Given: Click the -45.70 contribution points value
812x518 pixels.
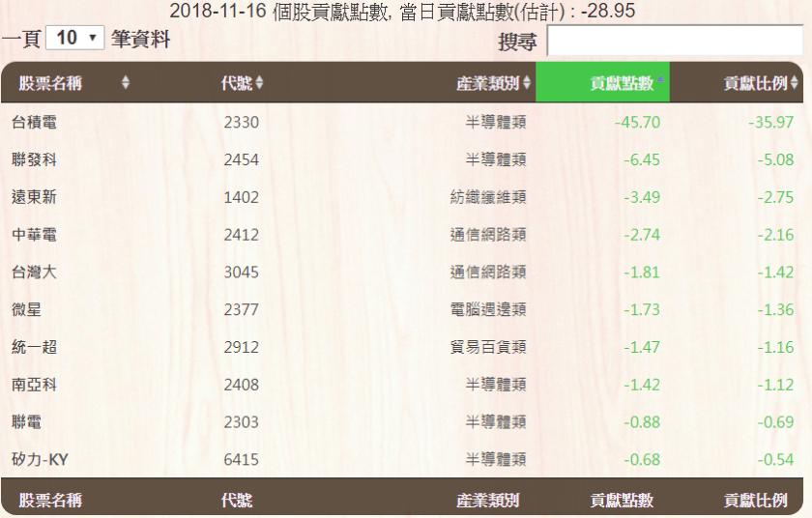Looking at the screenshot, I should (x=637, y=123).
